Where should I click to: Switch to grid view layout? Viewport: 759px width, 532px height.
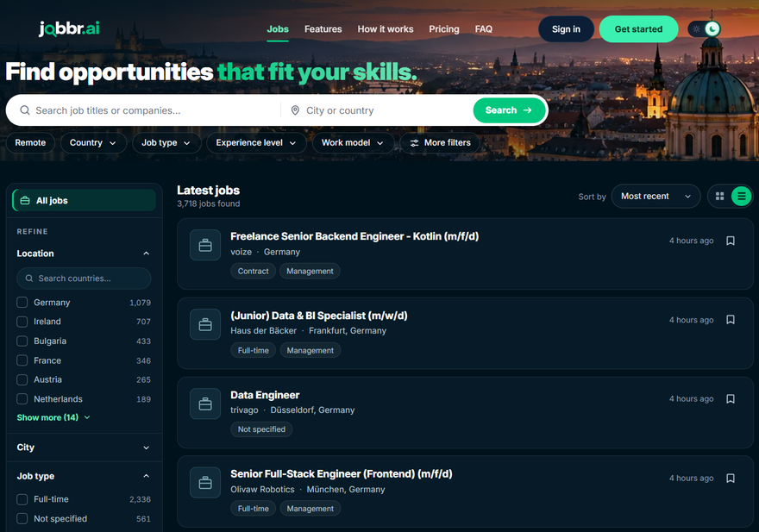pos(720,196)
